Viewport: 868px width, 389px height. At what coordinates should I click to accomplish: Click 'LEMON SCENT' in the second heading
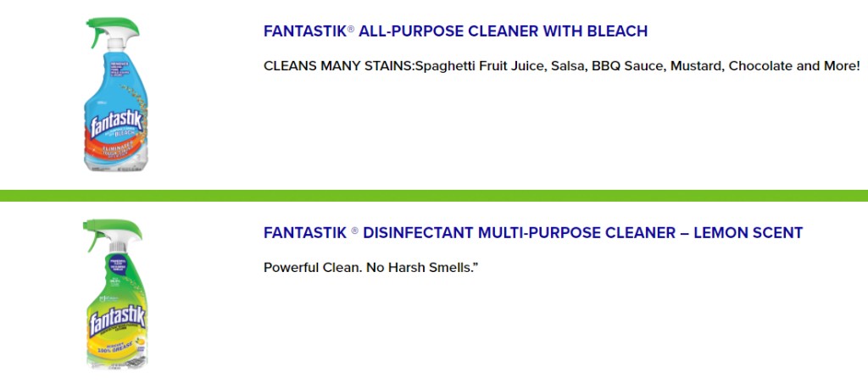[748, 232]
